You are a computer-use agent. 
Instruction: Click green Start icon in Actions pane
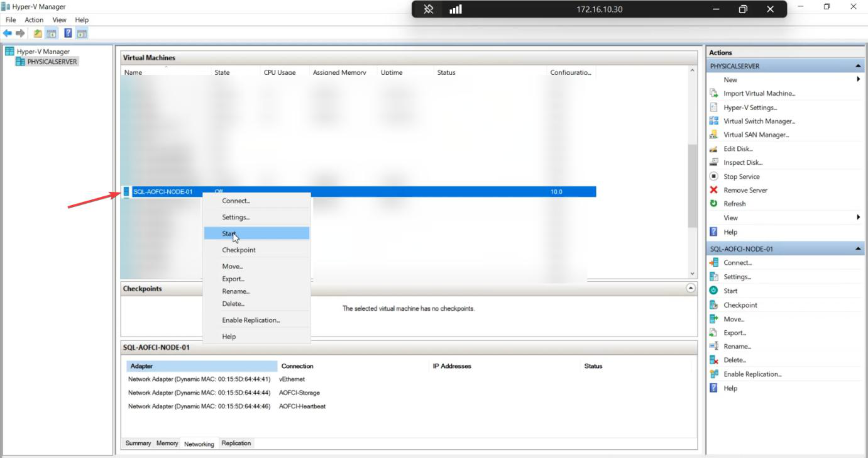point(713,291)
